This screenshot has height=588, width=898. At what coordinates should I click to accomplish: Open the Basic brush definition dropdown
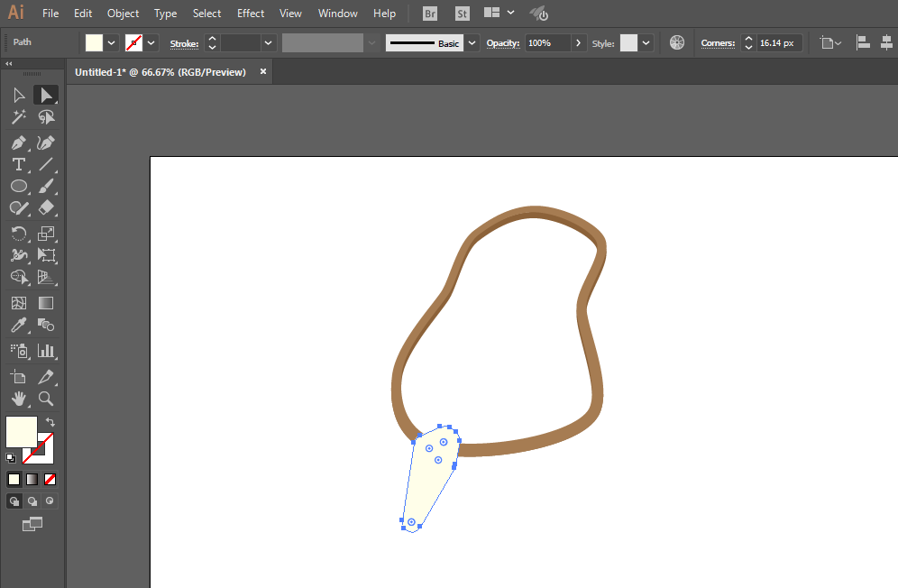pos(472,43)
